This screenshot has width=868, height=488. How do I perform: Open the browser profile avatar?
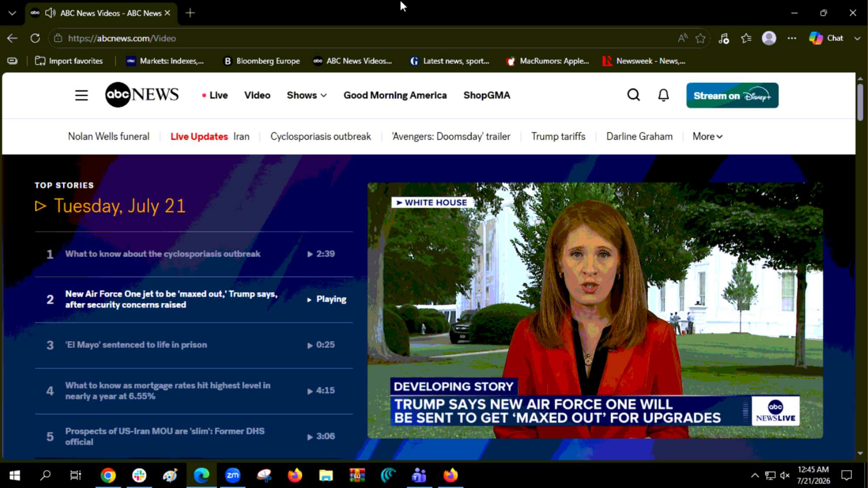tap(769, 38)
